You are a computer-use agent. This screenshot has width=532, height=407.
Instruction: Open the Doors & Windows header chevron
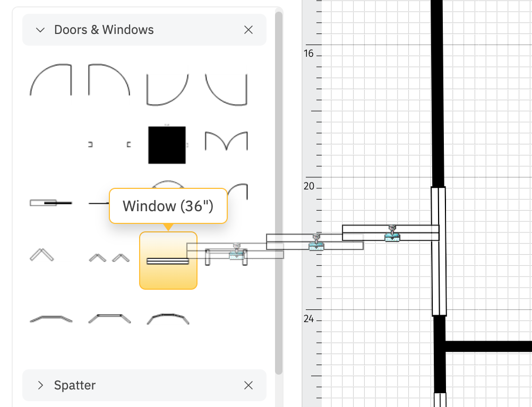point(40,30)
